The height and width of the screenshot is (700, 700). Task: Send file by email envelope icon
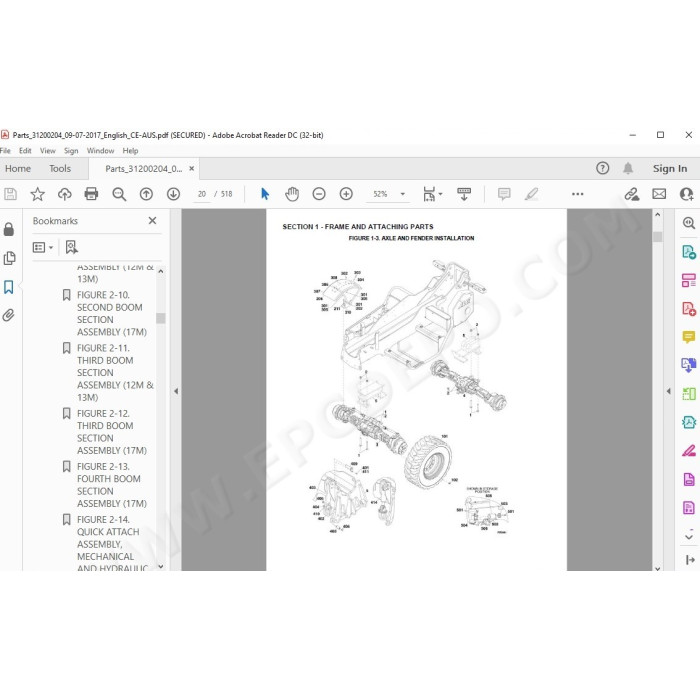pyautogui.click(x=659, y=194)
